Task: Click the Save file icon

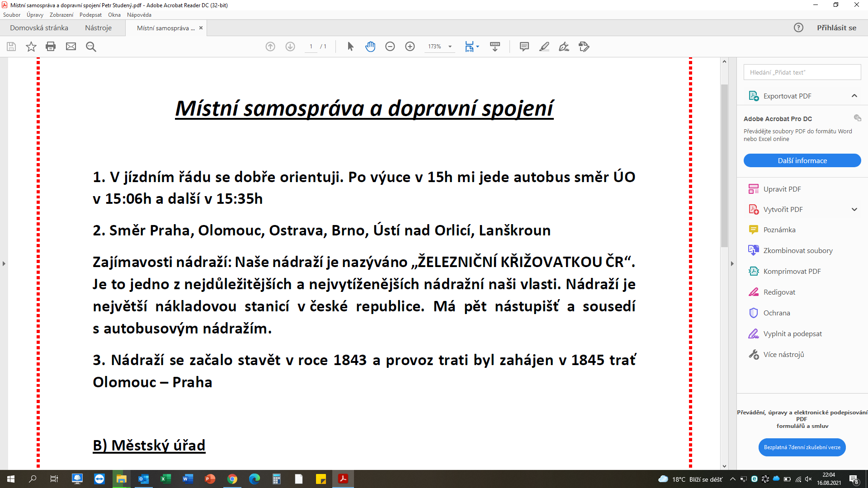Action: 11,47
